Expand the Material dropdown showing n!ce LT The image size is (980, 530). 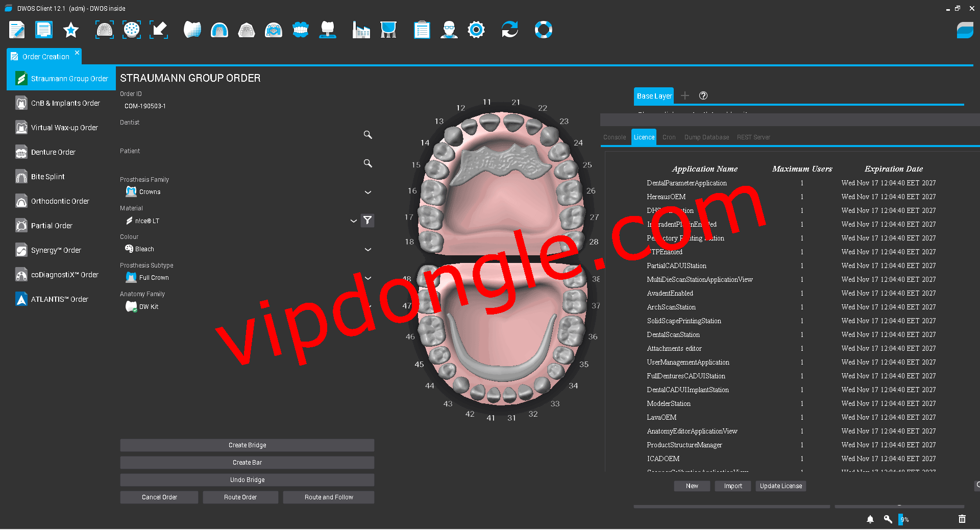[354, 221]
